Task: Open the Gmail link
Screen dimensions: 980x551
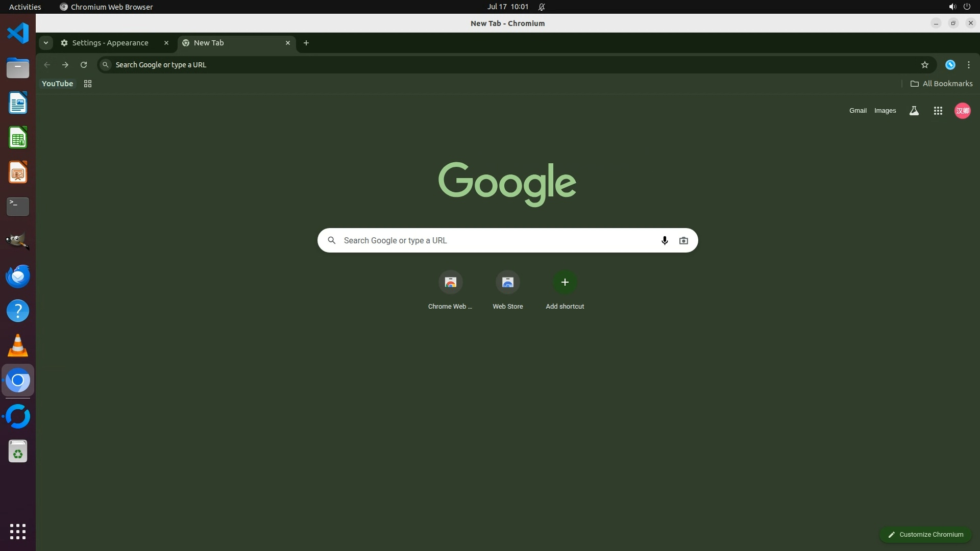Action: tap(857, 111)
